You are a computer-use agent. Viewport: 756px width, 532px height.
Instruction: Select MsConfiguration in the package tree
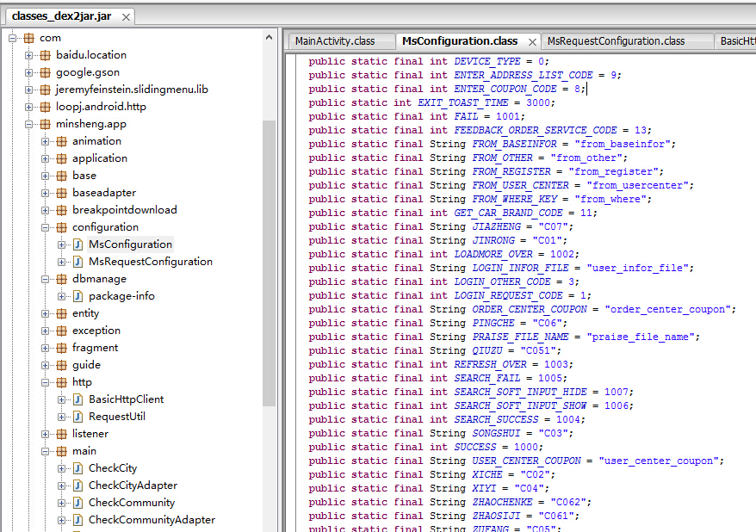click(130, 244)
